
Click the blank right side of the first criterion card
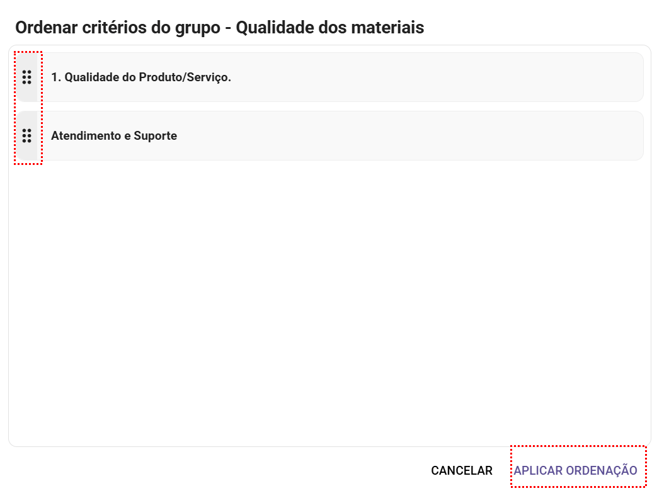500,77
